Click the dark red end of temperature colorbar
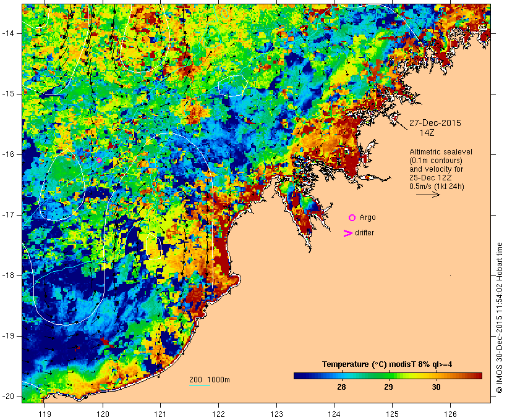 pos(477,376)
